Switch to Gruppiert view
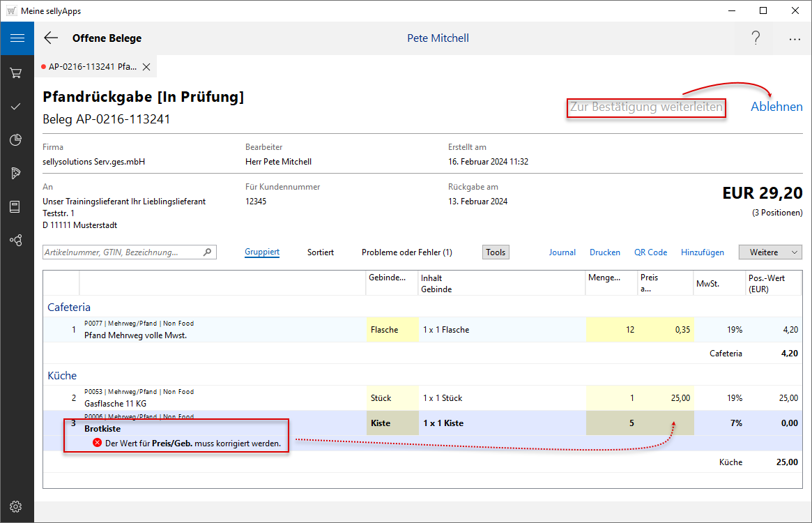The image size is (812, 523). pos(262,252)
